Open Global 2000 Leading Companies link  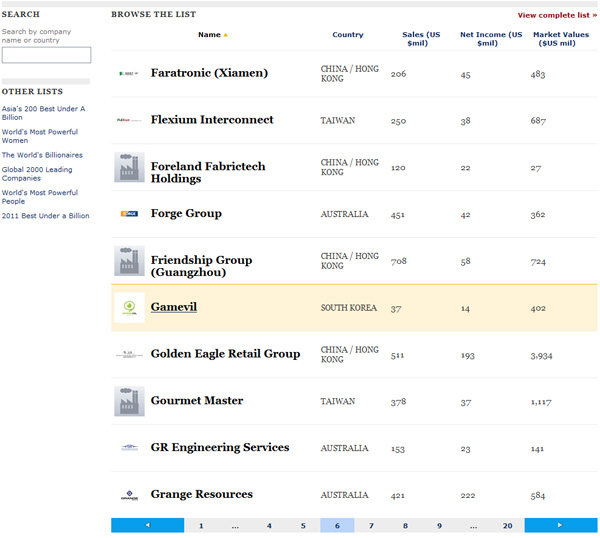click(x=35, y=174)
